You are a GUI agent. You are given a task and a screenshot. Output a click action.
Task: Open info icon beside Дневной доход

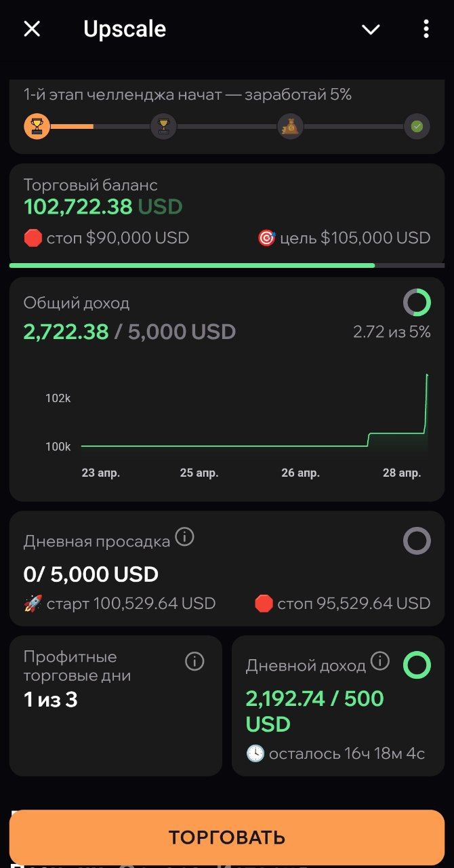coord(380,661)
